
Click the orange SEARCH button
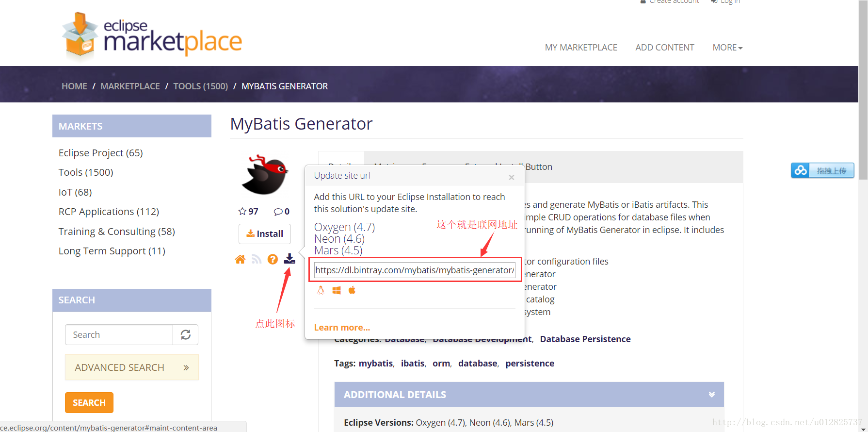pyautogui.click(x=89, y=402)
